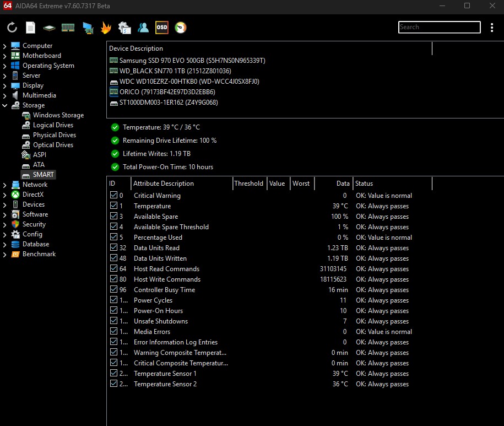Expand the Display tree node
The image size is (504, 426).
(4, 86)
